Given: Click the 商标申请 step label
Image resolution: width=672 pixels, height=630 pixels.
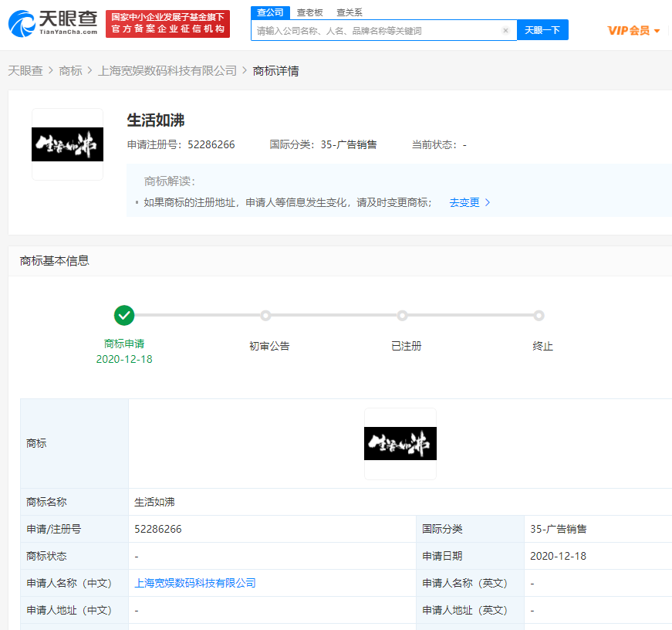Looking at the screenshot, I should (x=124, y=344).
